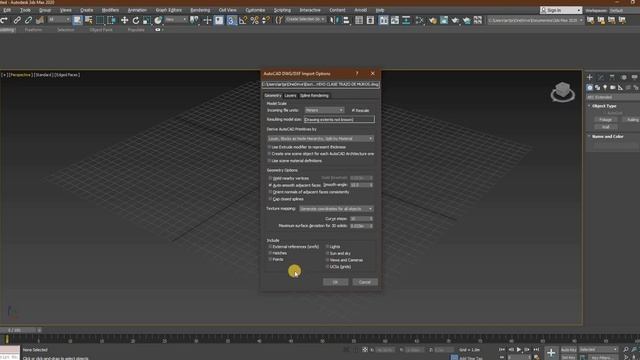Toggle the Rescale checkbox
Image resolution: width=640 pixels, height=360 pixels.
(353, 111)
